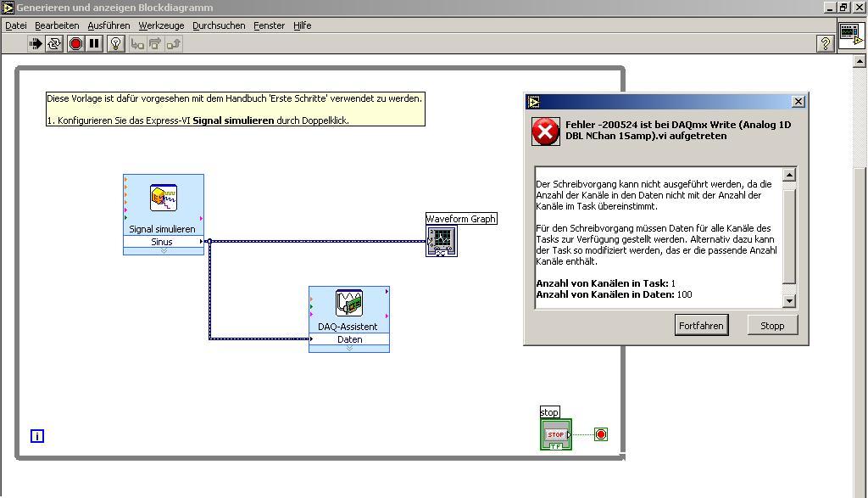Click the Step Out toolbar icon
Image resolution: width=868 pixels, height=498 pixels.
click(173, 44)
